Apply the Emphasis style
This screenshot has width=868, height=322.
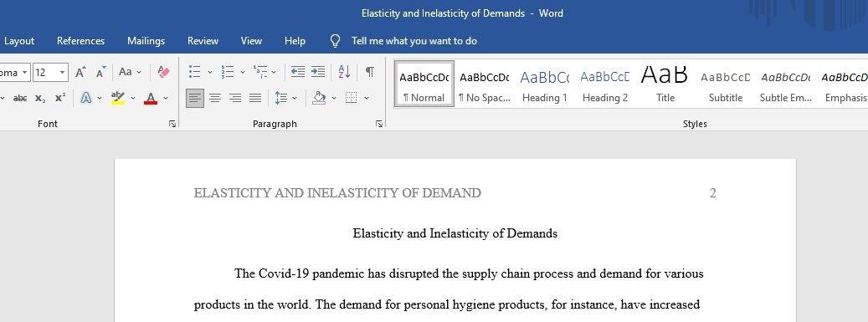[x=844, y=84]
